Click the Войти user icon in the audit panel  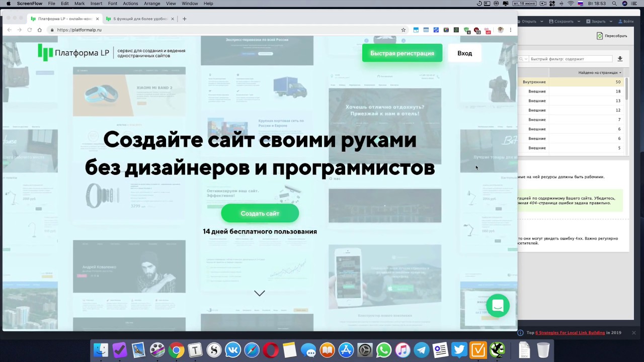coord(620,22)
